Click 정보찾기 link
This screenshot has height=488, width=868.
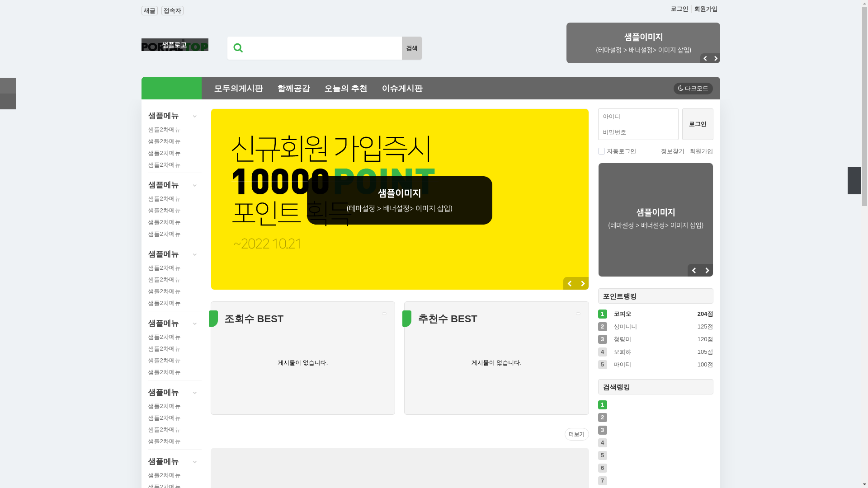673,151
